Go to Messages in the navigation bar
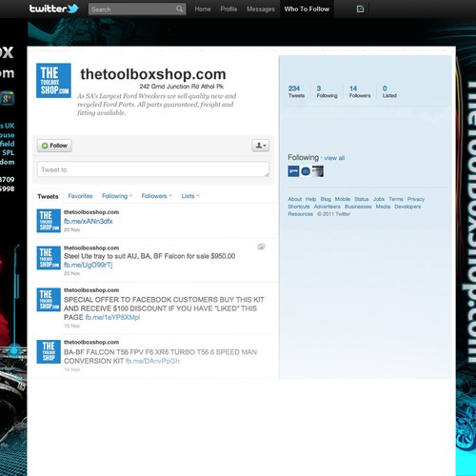Viewport: 476px width, 476px height. pos(261,9)
